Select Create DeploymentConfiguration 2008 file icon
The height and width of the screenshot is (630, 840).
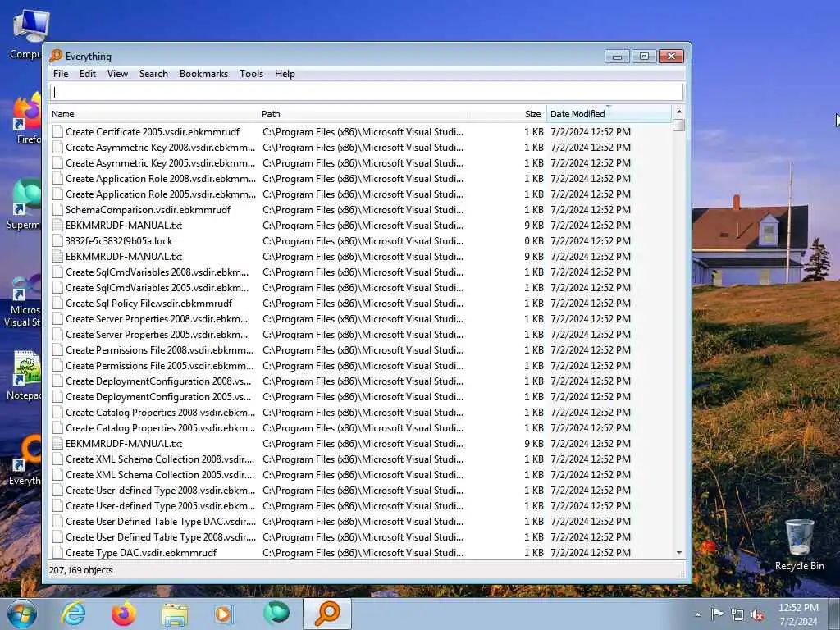click(x=57, y=381)
